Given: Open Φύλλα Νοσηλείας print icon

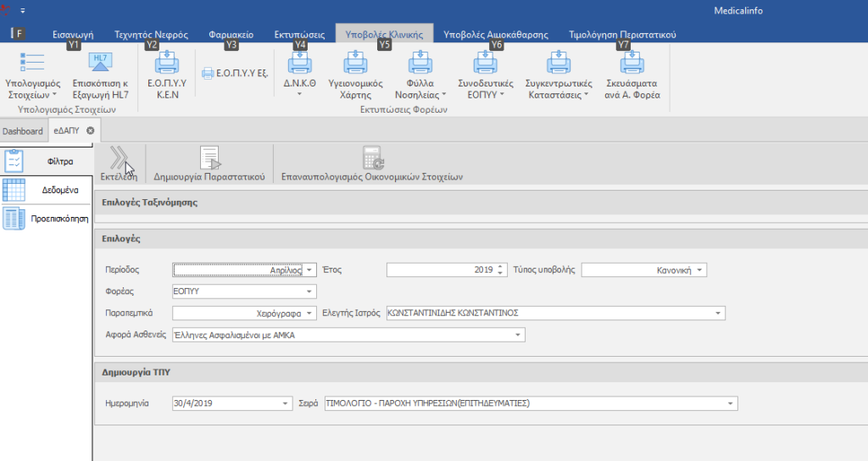Looking at the screenshot, I should coord(420,64).
